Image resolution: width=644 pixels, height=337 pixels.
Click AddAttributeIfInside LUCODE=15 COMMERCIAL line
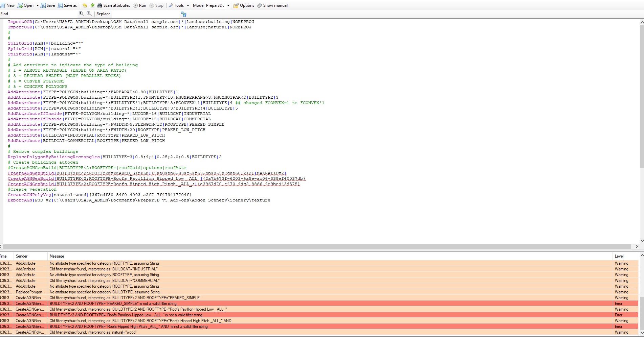coord(109,119)
